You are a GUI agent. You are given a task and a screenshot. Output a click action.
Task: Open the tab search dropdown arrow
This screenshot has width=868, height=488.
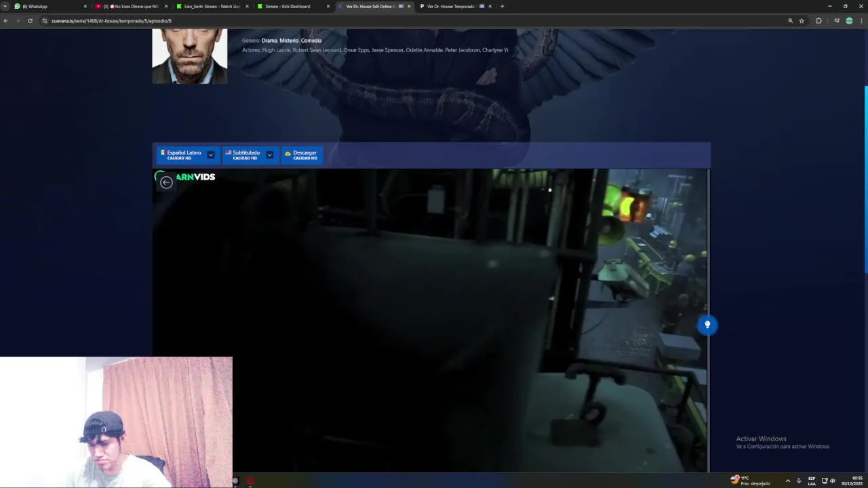point(5,6)
